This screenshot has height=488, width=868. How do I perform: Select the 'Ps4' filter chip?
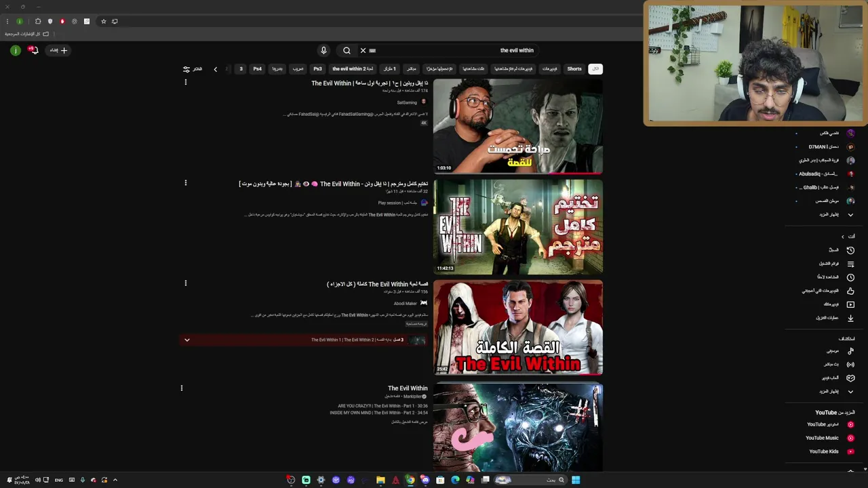click(x=257, y=69)
